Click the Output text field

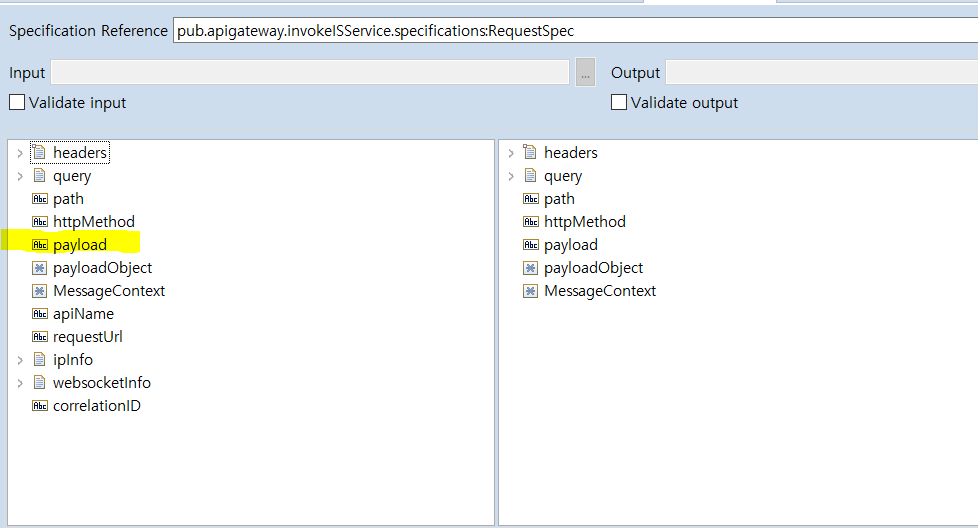click(x=820, y=72)
